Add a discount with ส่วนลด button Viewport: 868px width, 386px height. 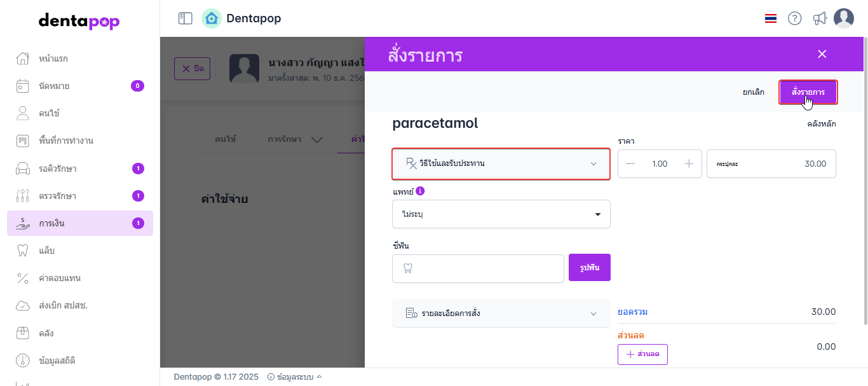(x=642, y=354)
